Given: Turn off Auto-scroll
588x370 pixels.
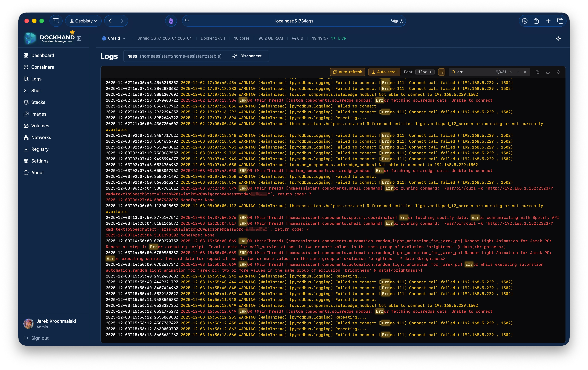Looking at the screenshot, I should (x=384, y=72).
